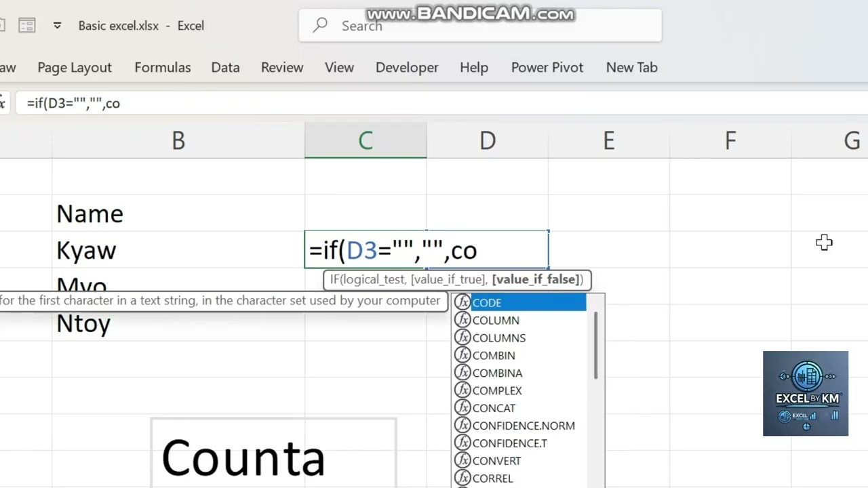The height and width of the screenshot is (488, 868).
Task: Click the cell containing Ntoy
Action: 178,323
